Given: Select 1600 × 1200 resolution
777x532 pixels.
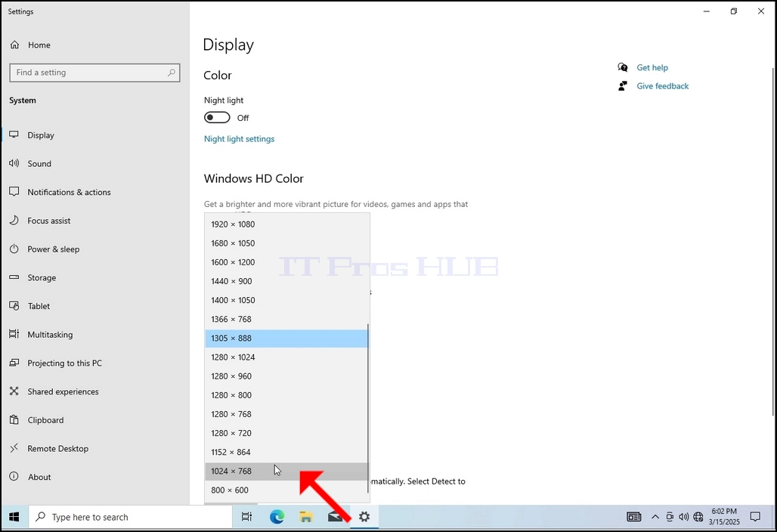Looking at the screenshot, I should (x=287, y=262).
